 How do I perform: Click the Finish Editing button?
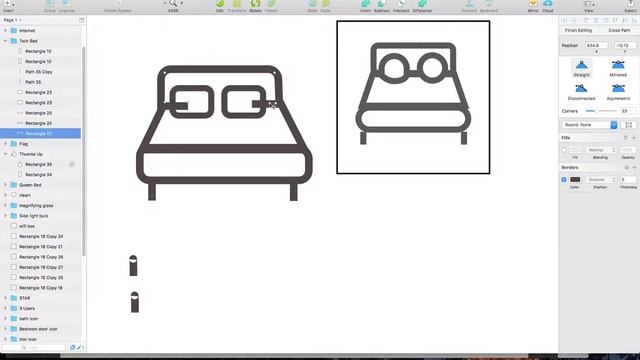[578, 30]
